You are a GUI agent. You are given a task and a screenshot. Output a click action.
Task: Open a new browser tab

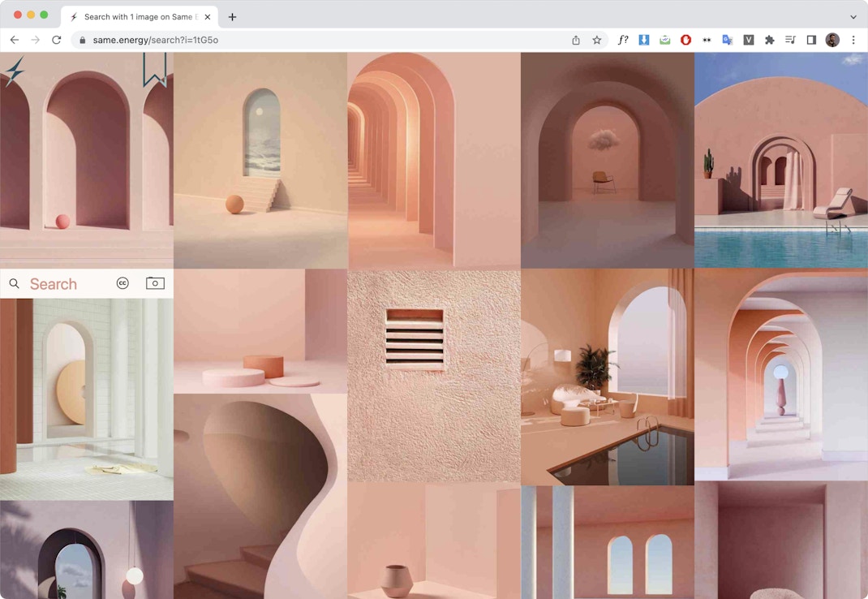pos(232,17)
